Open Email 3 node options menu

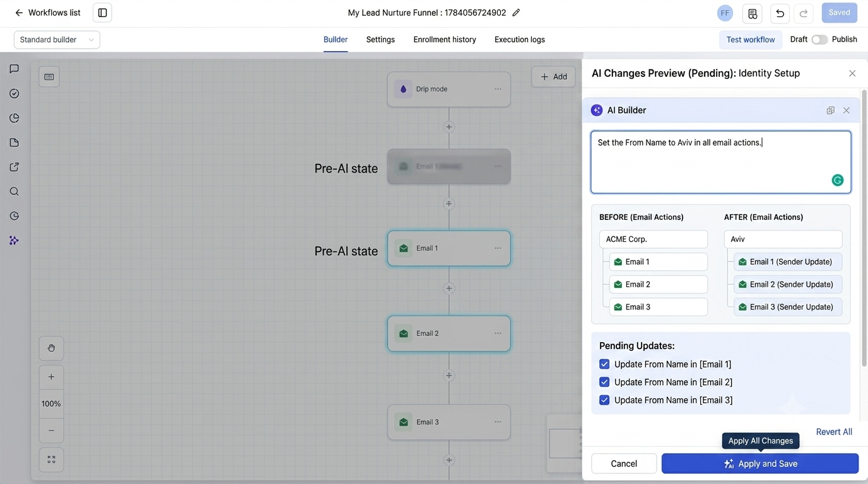click(x=498, y=422)
